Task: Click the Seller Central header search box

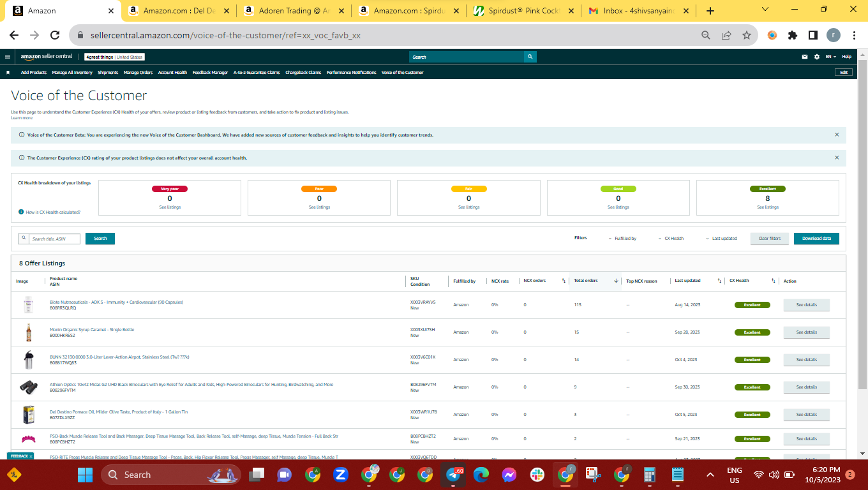Action: click(467, 57)
